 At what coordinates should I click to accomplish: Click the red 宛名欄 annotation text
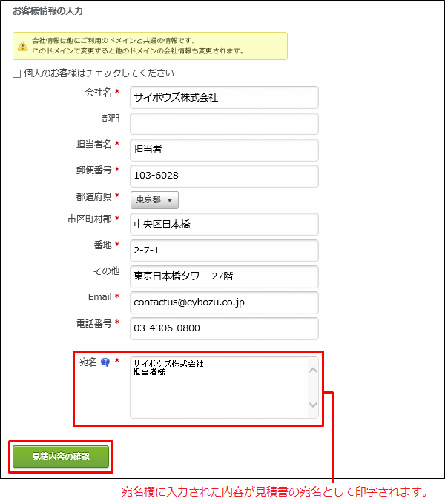tap(275, 492)
